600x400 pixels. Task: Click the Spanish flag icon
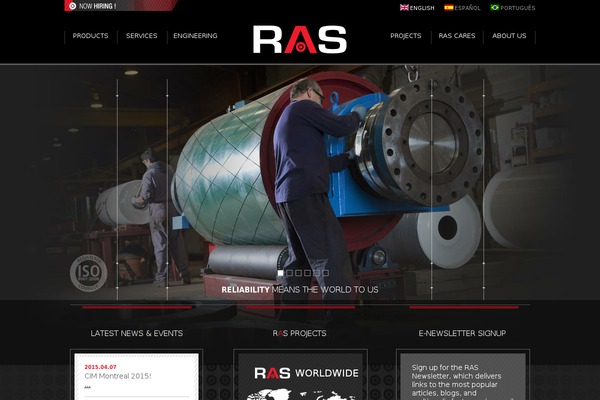[448, 7]
